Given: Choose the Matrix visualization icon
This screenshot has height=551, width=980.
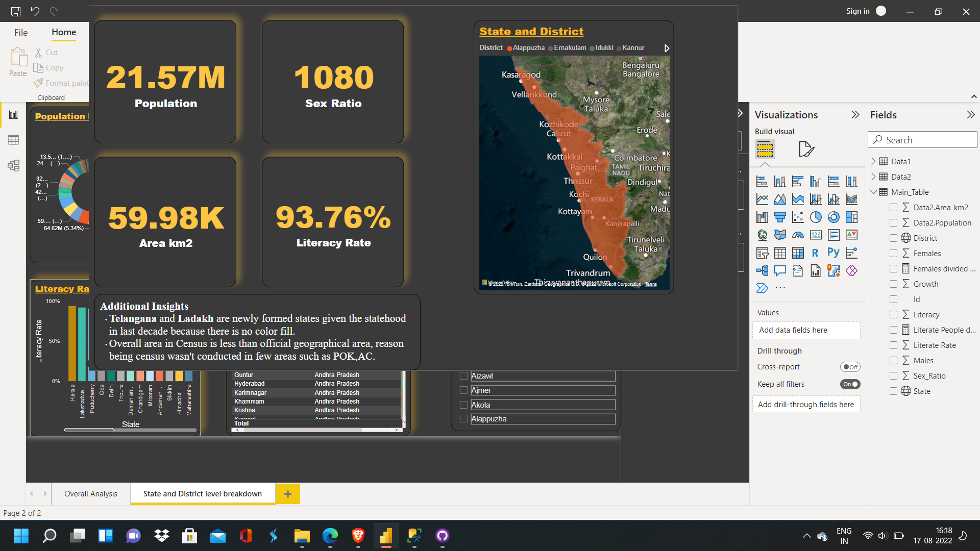Looking at the screenshot, I should 798,253.
